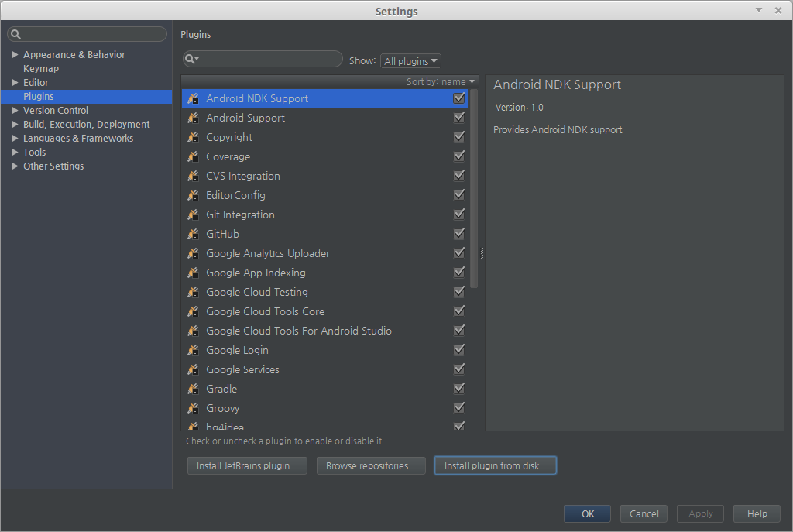The width and height of the screenshot is (793, 532).
Task: Open Other Settings category
Action: coord(53,166)
